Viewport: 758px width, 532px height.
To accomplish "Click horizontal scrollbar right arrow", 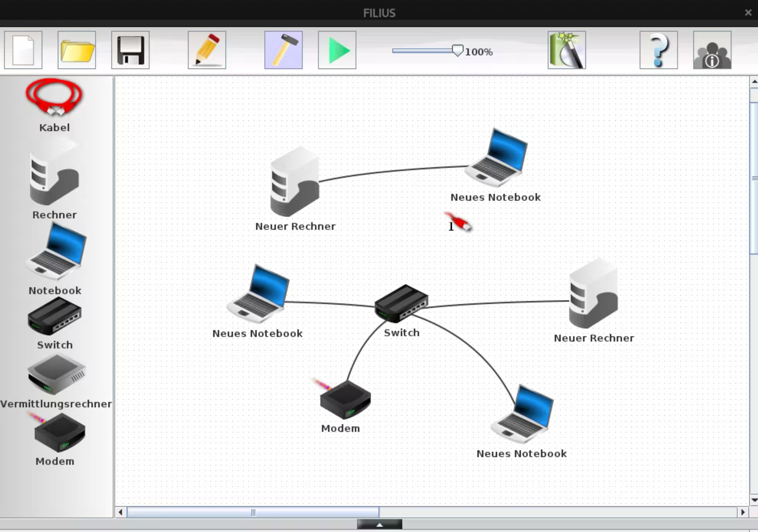I will point(743,512).
